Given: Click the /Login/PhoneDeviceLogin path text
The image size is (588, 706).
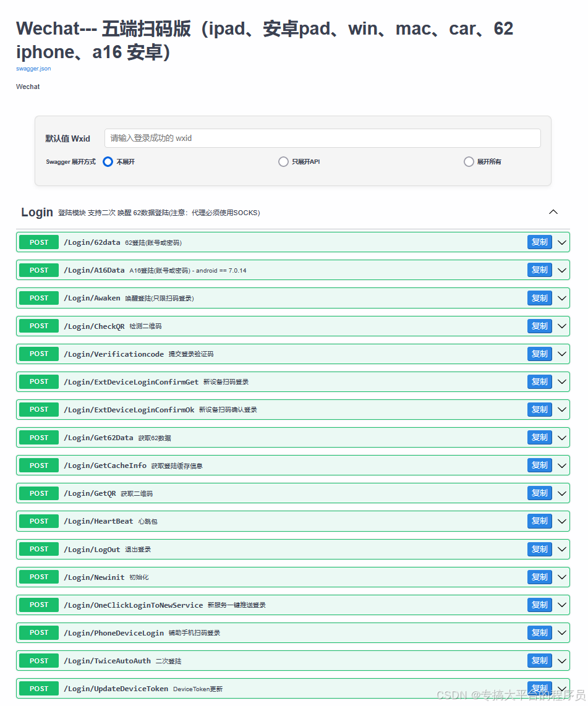Looking at the screenshot, I should click(x=114, y=632).
